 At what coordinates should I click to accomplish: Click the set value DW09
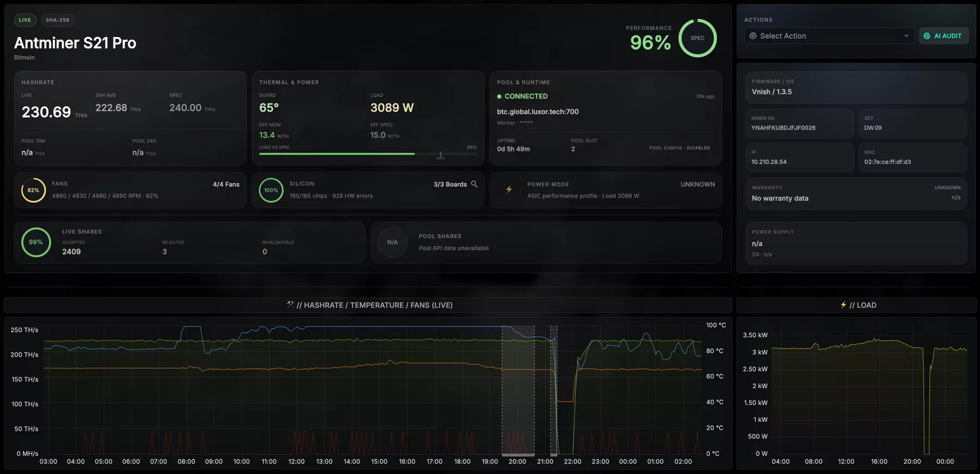tap(873, 128)
